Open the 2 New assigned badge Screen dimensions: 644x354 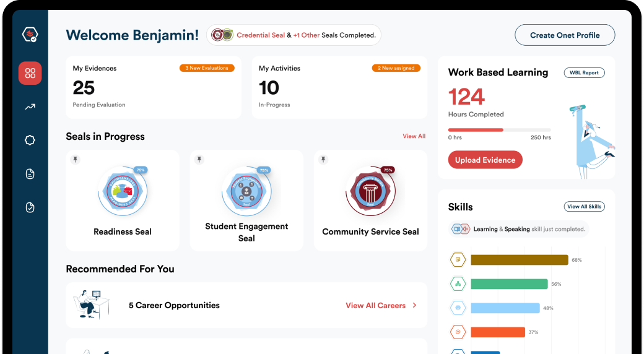click(396, 68)
